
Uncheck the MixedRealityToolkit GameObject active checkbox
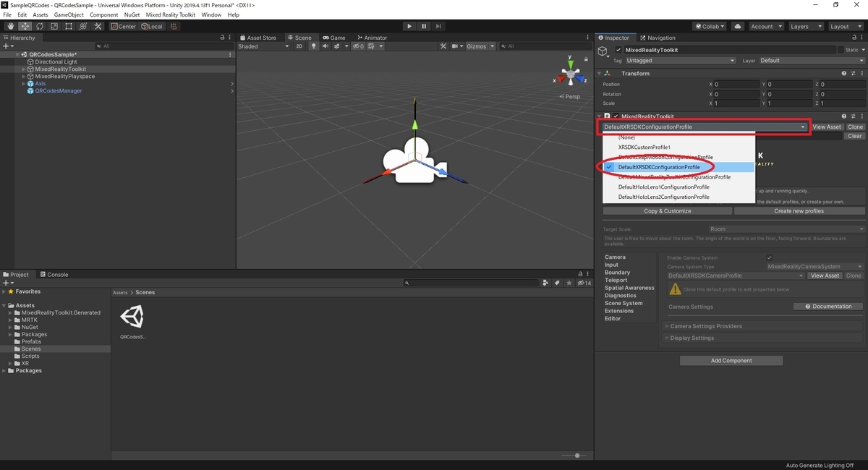tap(618, 50)
